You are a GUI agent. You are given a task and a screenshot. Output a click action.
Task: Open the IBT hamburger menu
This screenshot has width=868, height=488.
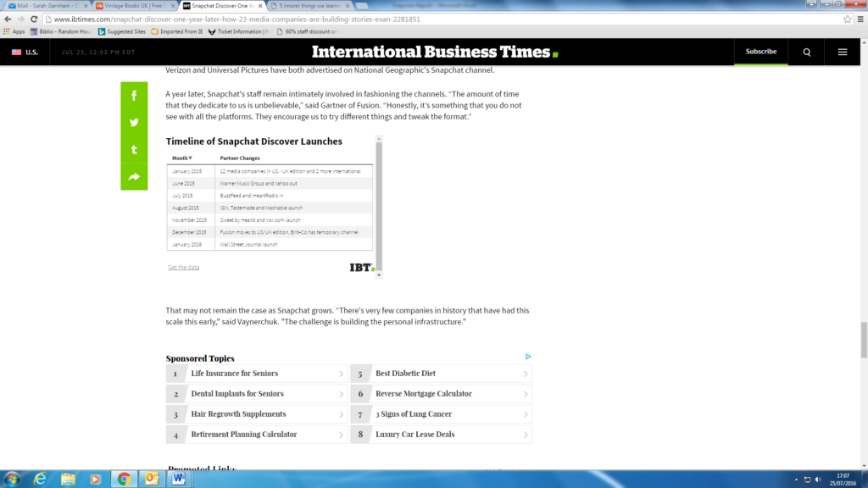click(843, 52)
